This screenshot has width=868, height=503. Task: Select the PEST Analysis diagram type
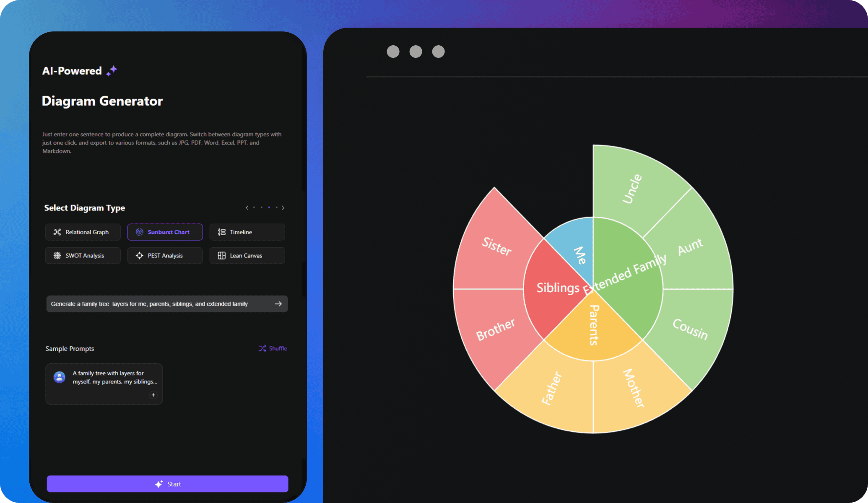point(165,256)
